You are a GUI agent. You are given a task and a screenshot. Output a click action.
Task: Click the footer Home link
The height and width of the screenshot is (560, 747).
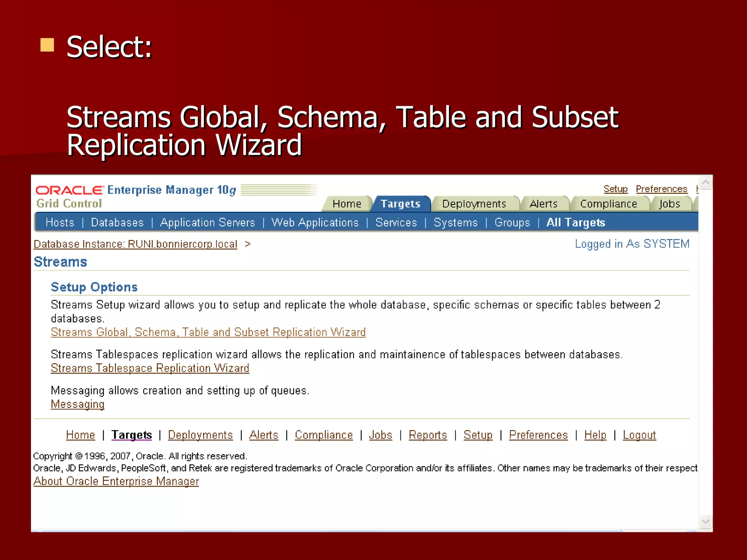click(80, 435)
